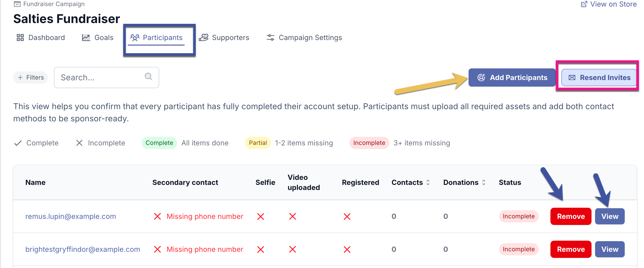The height and width of the screenshot is (268, 644).
Task: Open the Filters expander
Action: [x=31, y=78]
